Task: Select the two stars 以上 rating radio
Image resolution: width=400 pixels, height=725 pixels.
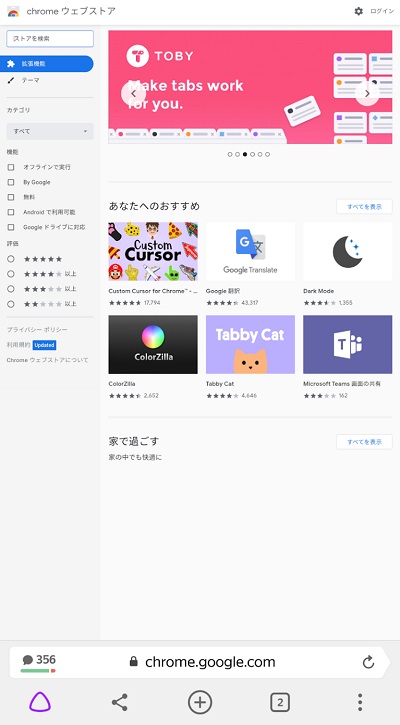Action: (11, 304)
